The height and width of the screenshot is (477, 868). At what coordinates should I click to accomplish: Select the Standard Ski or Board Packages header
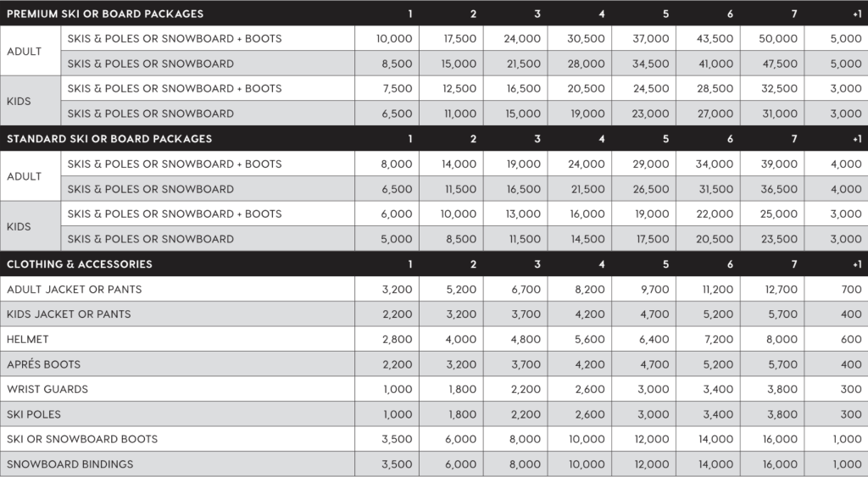pyautogui.click(x=109, y=139)
